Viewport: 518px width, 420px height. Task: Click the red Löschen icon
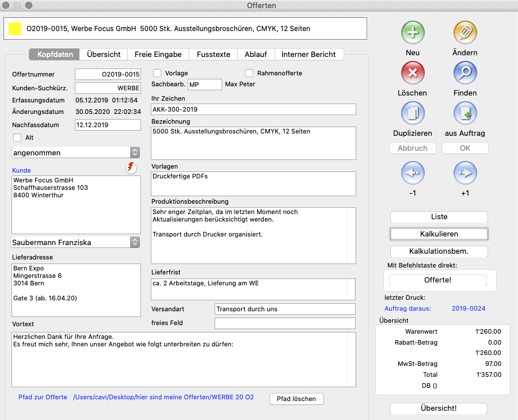point(412,73)
